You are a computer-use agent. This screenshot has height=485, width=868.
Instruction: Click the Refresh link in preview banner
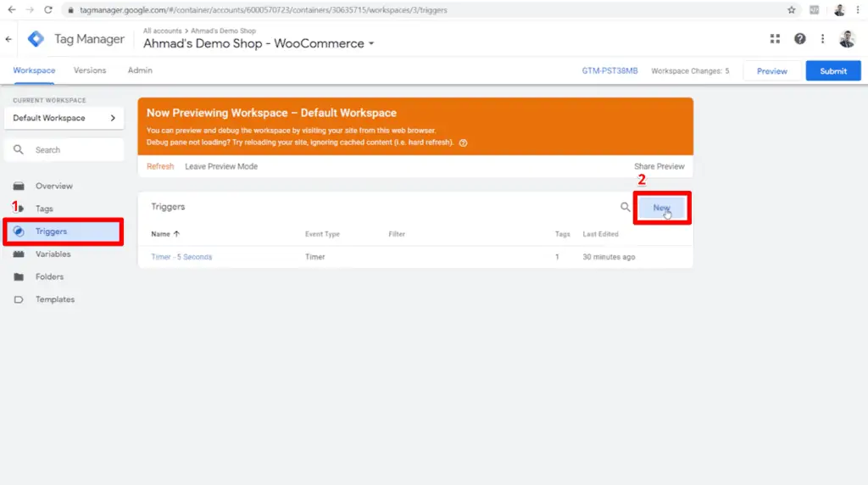[160, 166]
